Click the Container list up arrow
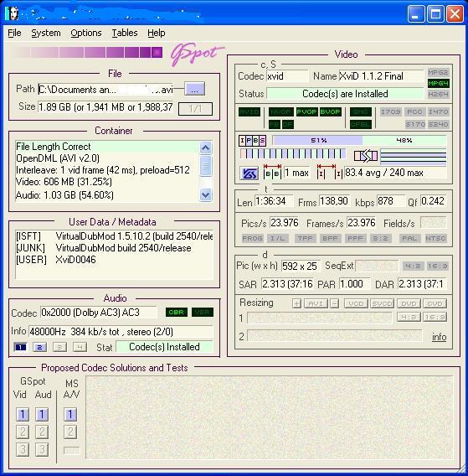This screenshot has width=468, height=476. click(206, 148)
